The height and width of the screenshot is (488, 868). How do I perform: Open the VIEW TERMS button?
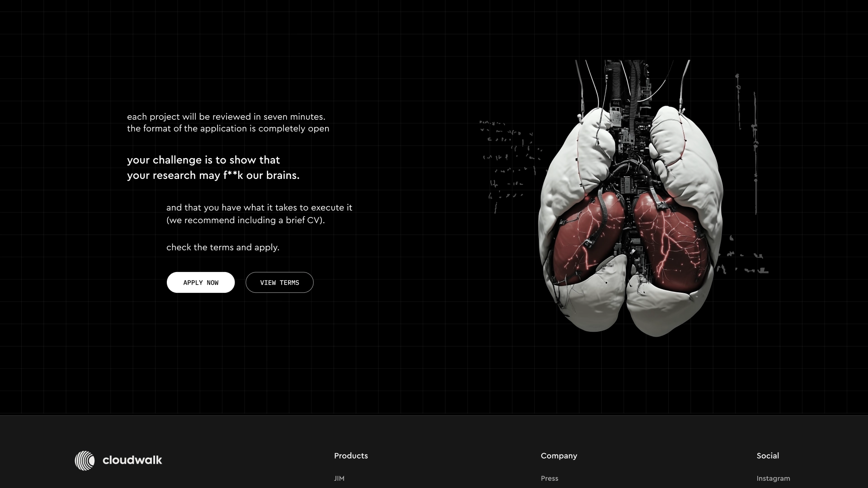tap(279, 282)
